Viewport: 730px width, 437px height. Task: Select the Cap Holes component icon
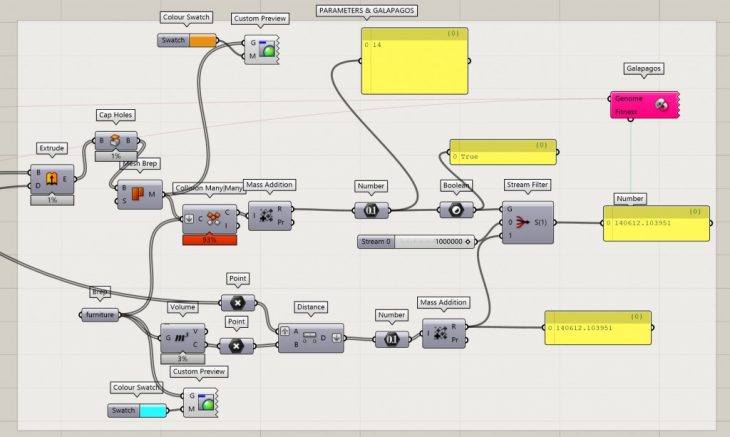click(115, 139)
